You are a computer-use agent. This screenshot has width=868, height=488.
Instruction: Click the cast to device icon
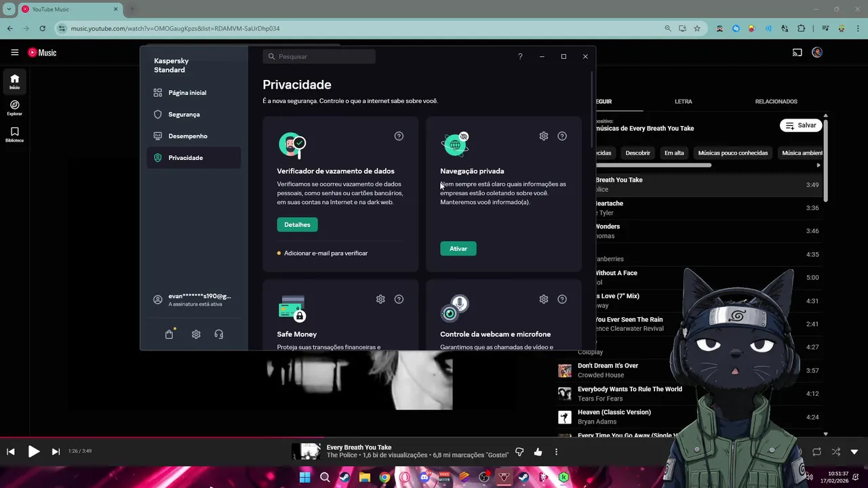pos(797,52)
